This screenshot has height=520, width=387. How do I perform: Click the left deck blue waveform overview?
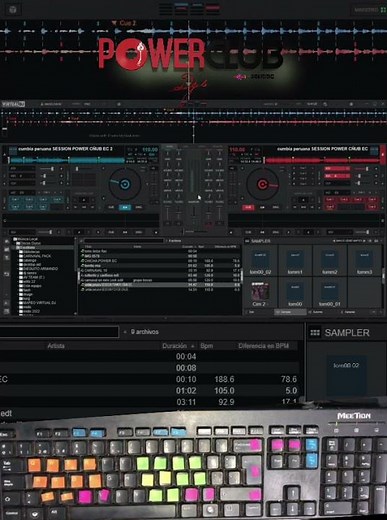67,160
